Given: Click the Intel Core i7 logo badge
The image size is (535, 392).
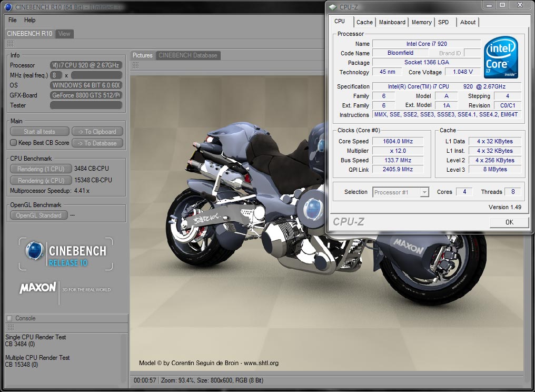Looking at the screenshot, I should click(501, 57).
